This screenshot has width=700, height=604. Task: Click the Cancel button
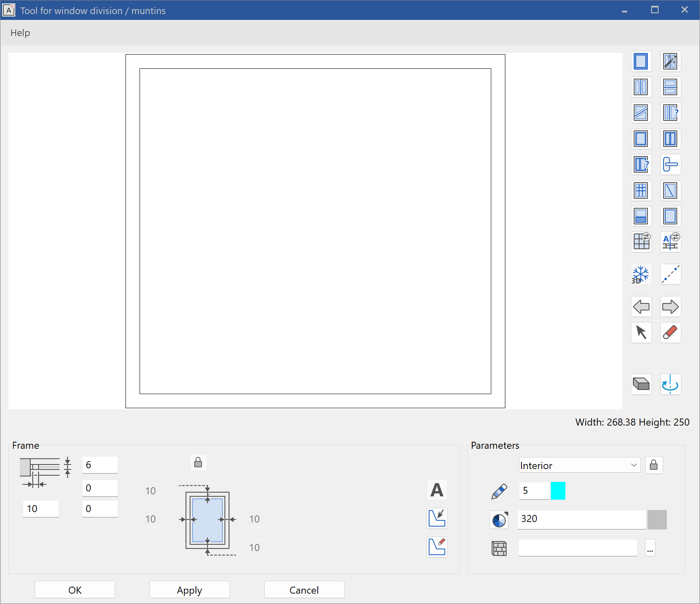tap(304, 590)
